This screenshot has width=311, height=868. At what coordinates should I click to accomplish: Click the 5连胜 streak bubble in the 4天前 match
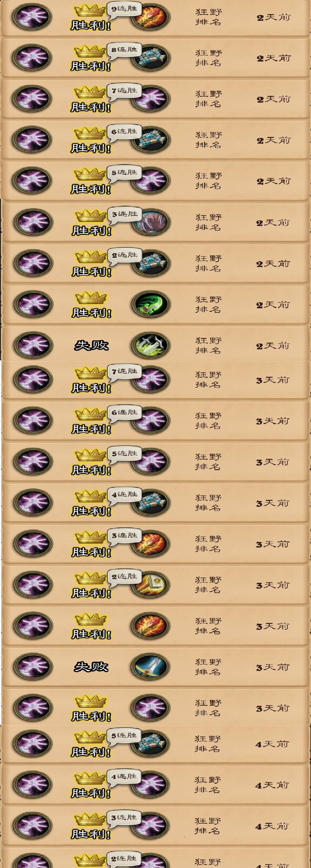[x=124, y=736]
